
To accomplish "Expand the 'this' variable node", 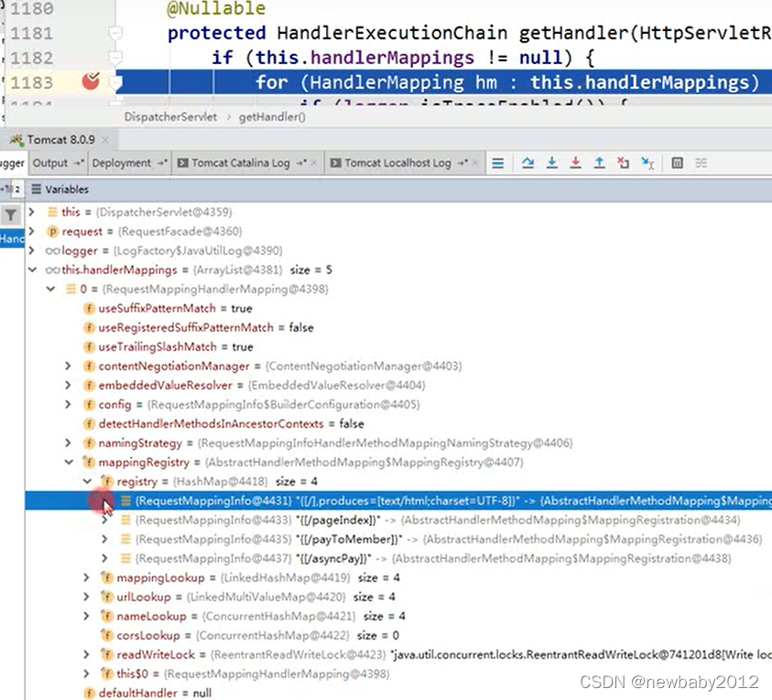I will coord(32,212).
